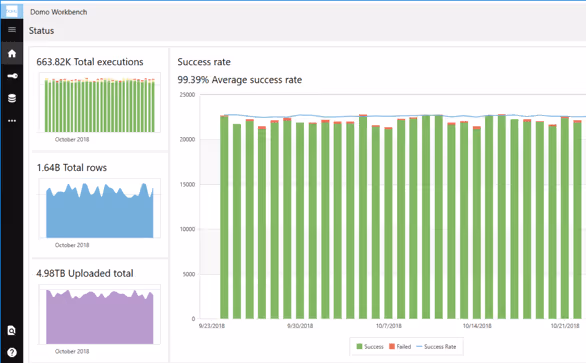Click the 10/7/2018 axis label
Screen dimensions: 586x363
click(389, 326)
